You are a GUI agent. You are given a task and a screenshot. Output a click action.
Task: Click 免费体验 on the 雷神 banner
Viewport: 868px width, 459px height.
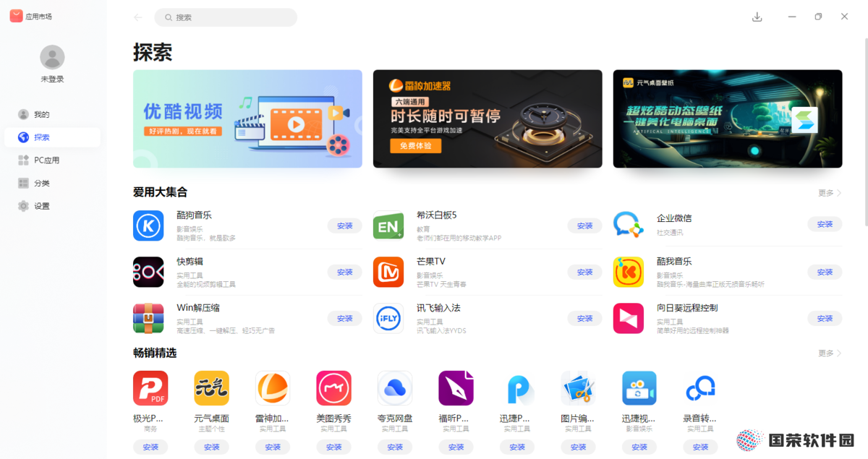point(416,146)
